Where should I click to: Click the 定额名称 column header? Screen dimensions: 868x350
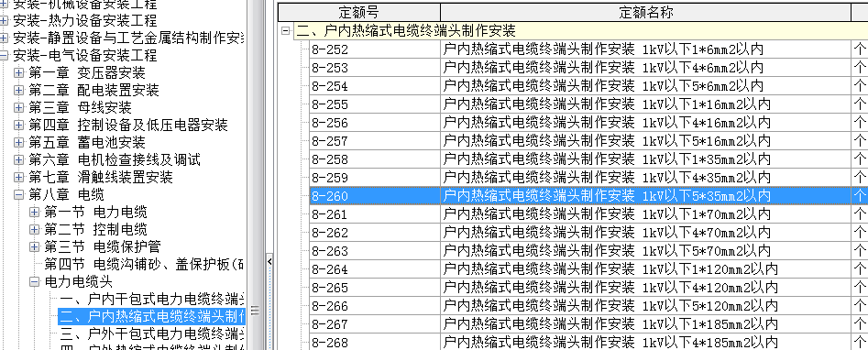[x=645, y=12]
